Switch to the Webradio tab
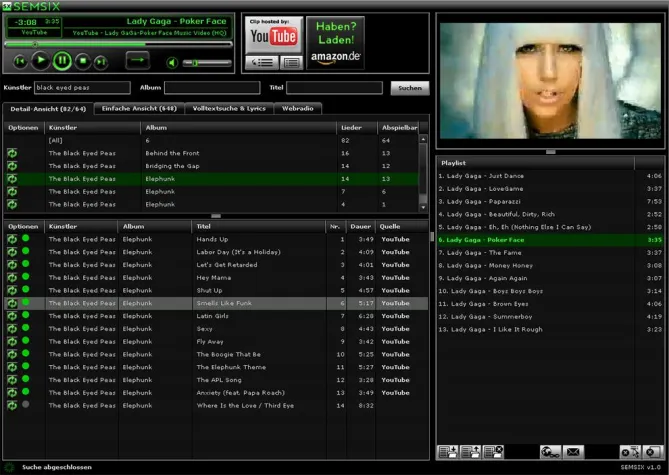Screen dimensions: 669x475 pos(301,108)
